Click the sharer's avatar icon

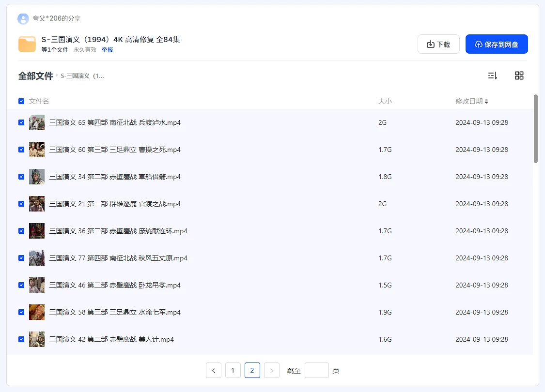click(x=23, y=19)
